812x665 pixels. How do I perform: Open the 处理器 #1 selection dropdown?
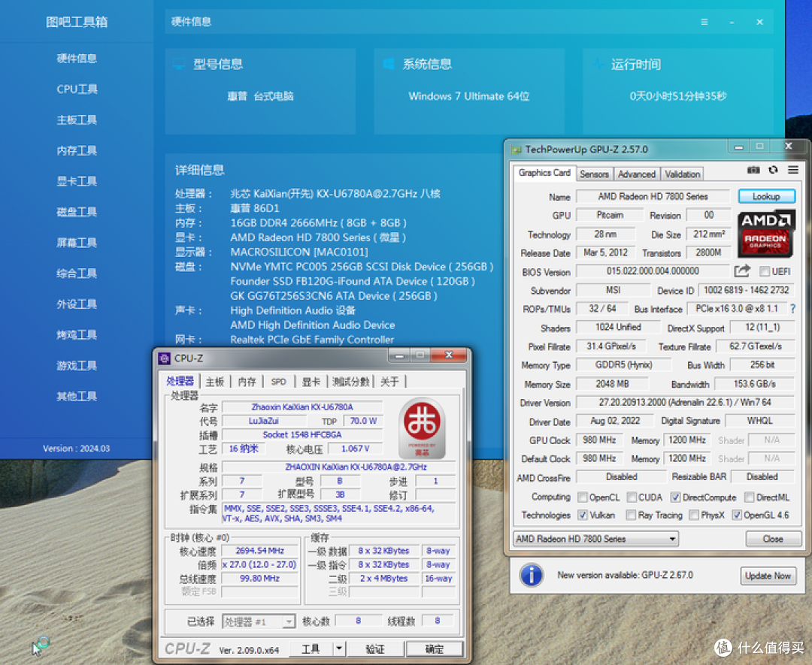(259, 621)
